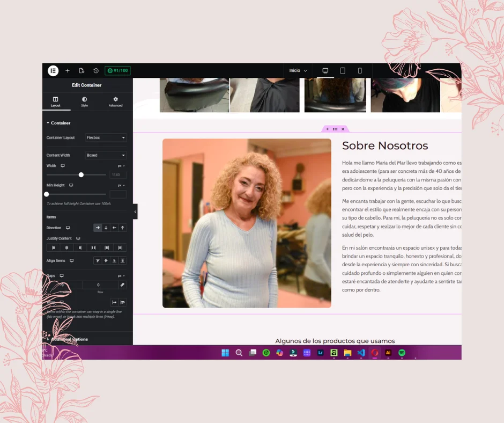Open the Style tab
Viewport: 504px width, 423px height.
pos(85,102)
